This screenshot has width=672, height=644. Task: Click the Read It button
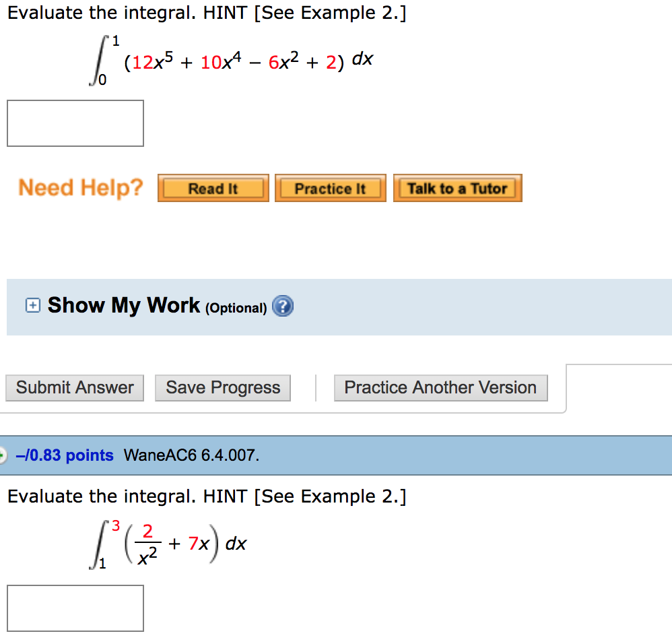tap(212, 188)
